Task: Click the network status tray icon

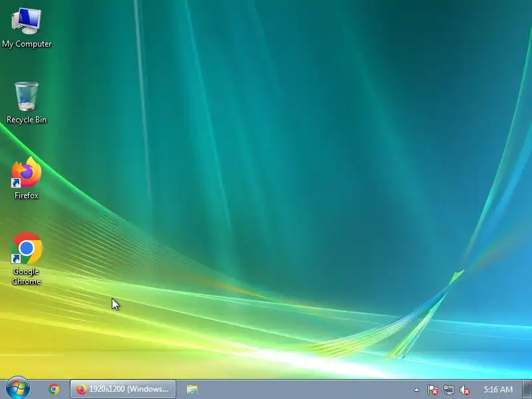Action: 448,390
